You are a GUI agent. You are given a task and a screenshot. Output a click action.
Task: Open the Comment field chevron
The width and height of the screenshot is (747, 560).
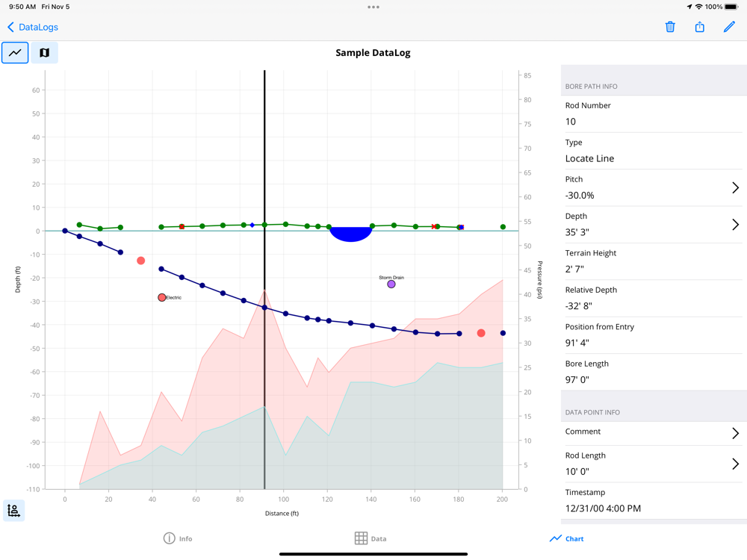(x=735, y=433)
